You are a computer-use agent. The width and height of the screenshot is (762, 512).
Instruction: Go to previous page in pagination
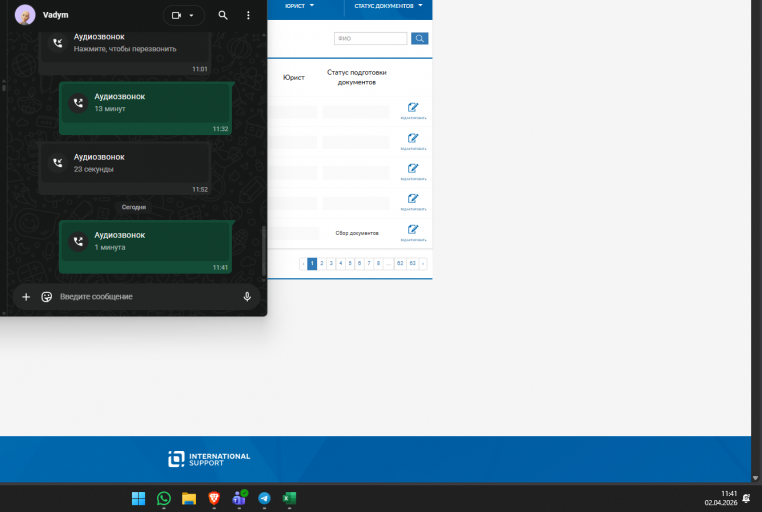click(303, 263)
